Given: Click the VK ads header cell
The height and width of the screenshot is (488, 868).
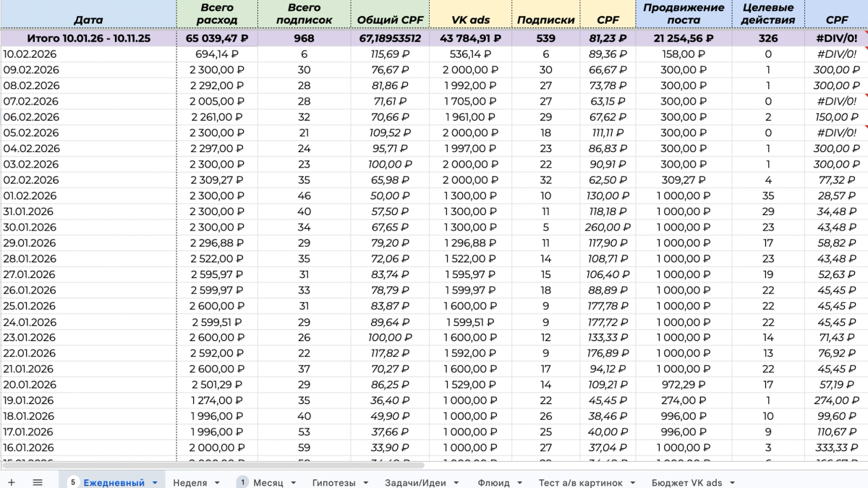Looking at the screenshot, I should [471, 14].
